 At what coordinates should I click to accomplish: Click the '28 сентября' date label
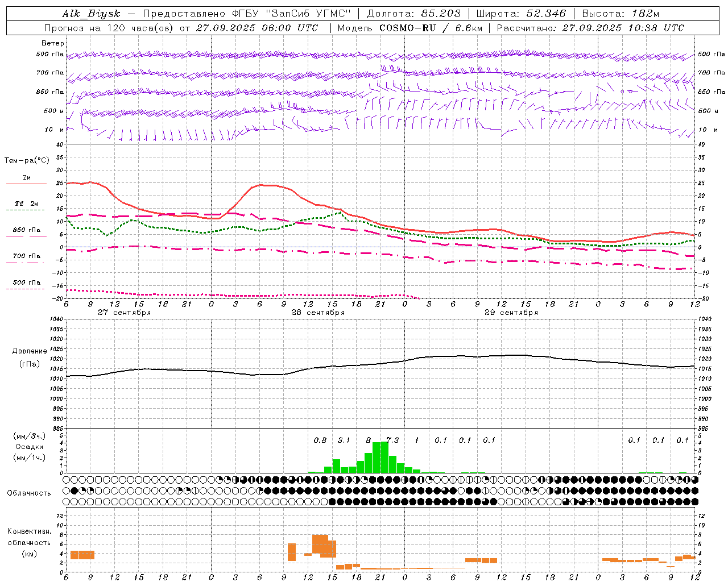point(318,313)
